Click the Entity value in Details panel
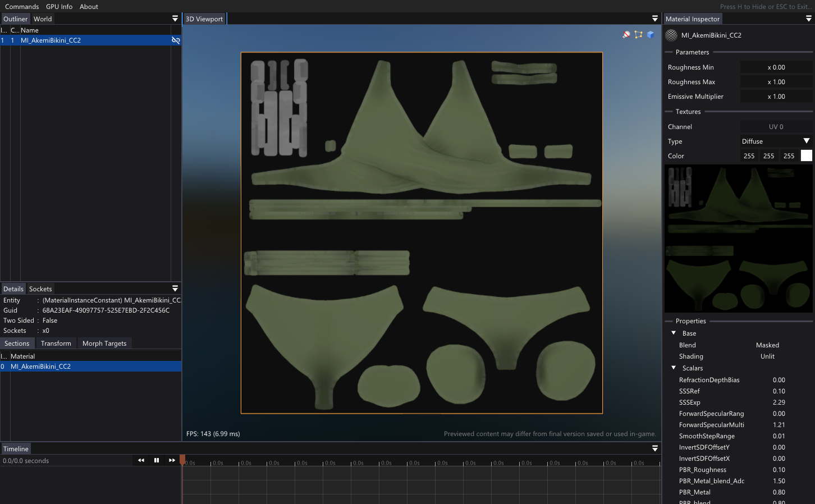 tap(112, 300)
